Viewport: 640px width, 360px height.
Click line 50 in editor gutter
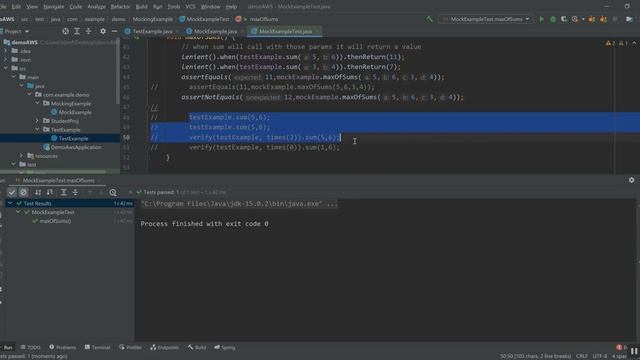tap(126, 138)
